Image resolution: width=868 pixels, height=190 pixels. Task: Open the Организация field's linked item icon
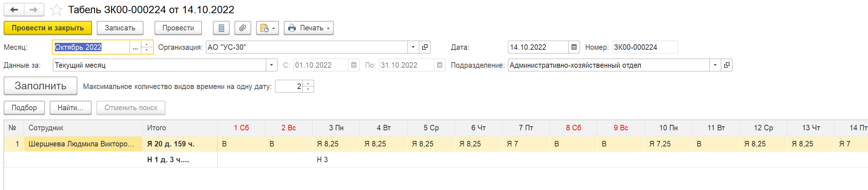(x=425, y=47)
